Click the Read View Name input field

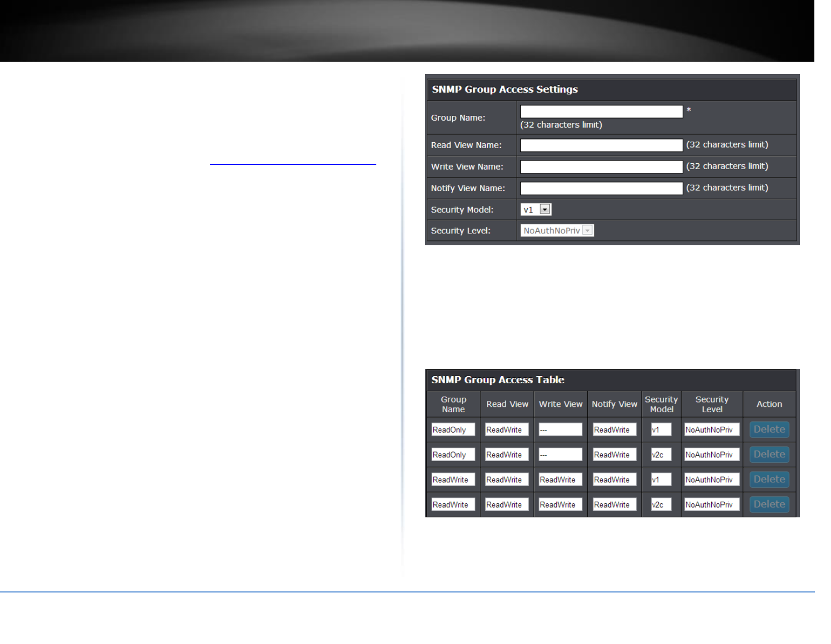601,145
